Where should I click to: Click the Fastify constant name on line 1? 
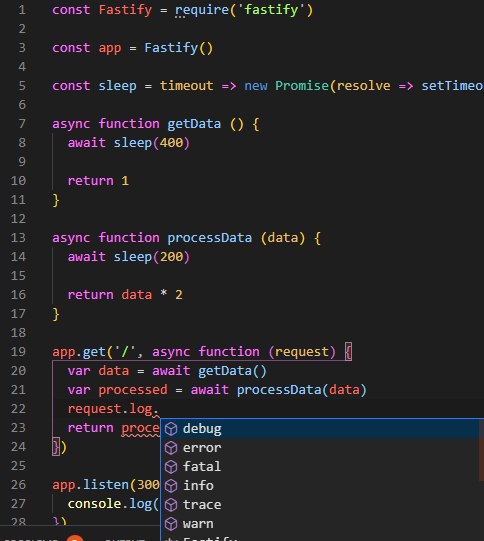[x=125, y=10]
